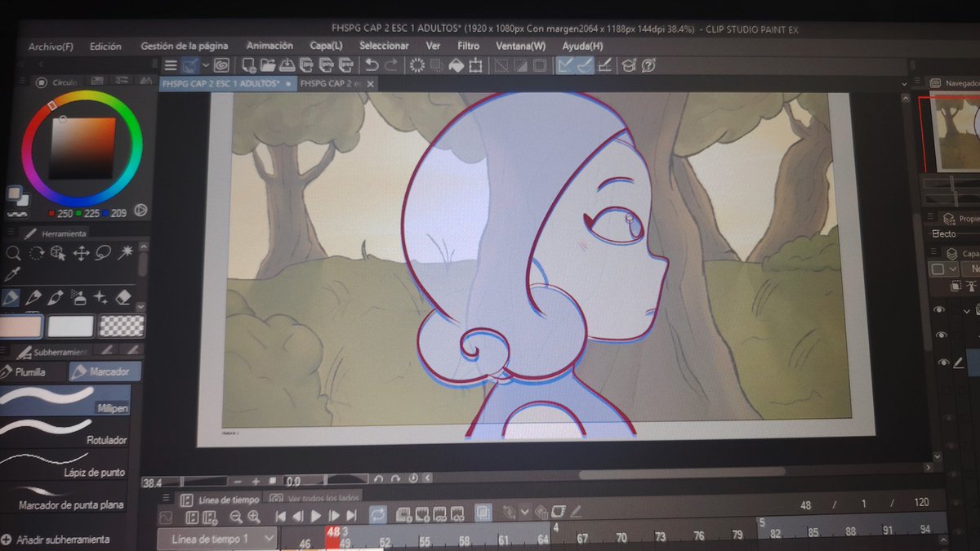Select the Decoration sparkle tool

[100, 298]
